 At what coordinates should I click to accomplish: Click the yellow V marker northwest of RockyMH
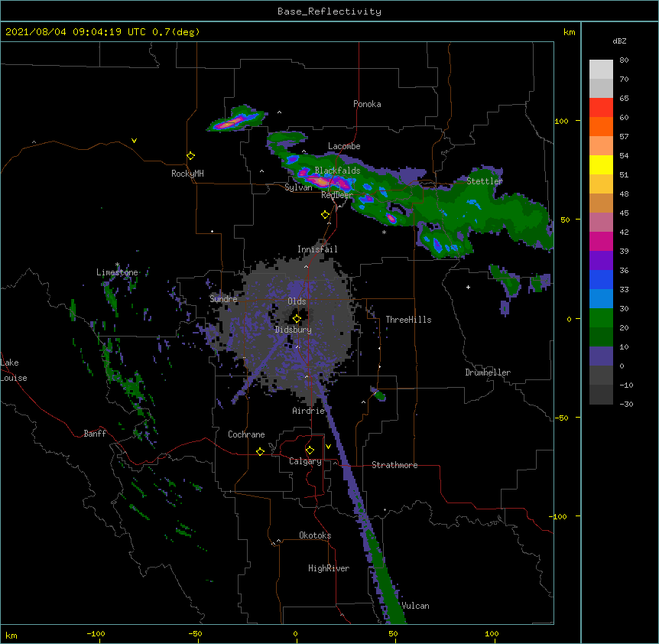[134, 141]
